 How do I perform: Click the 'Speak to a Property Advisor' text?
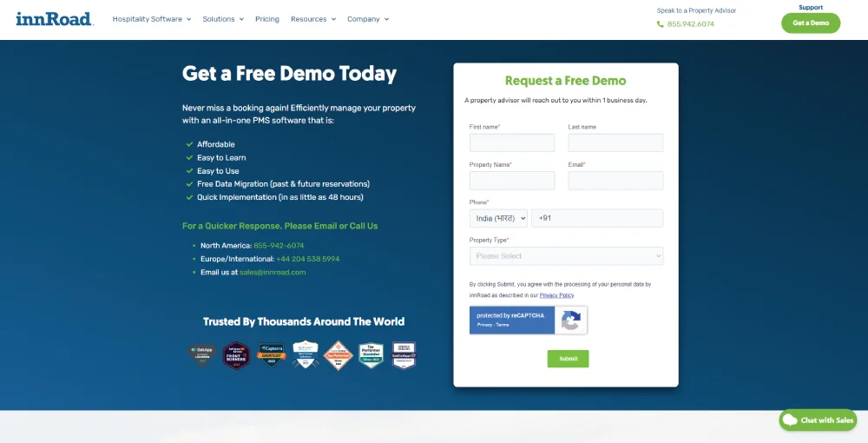tap(696, 10)
